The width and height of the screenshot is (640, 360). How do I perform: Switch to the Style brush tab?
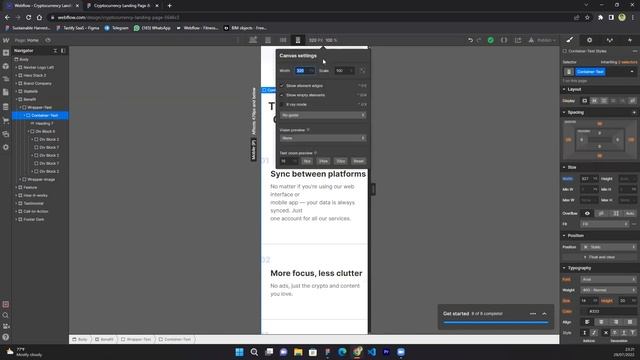[570, 40]
